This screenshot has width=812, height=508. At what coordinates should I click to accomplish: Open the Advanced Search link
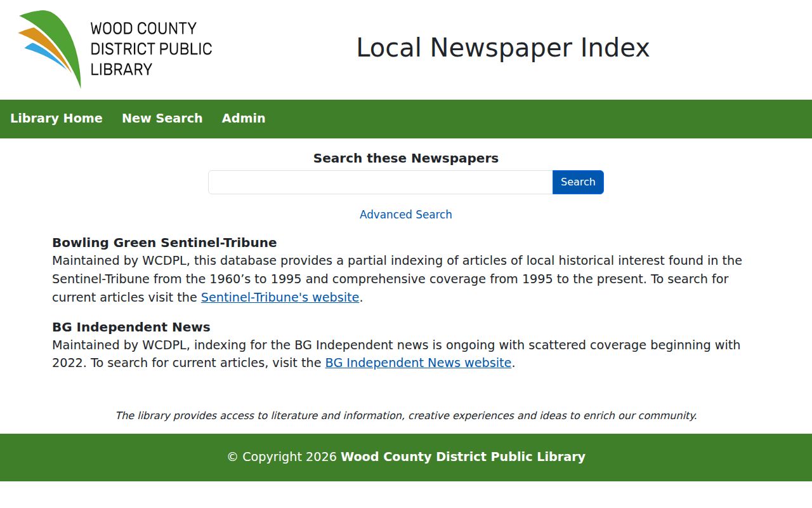coord(406,215)
